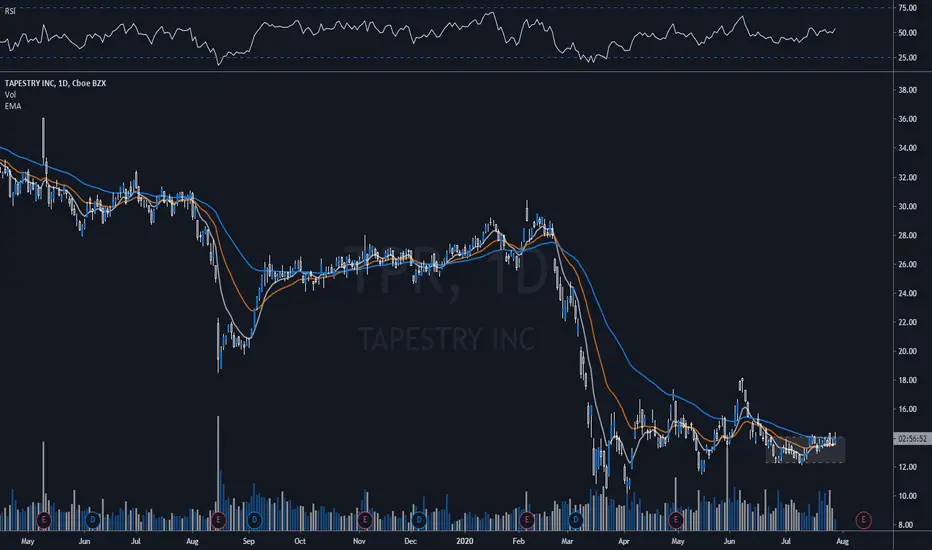Click the 8.00 price scale label
This screenshot has width=932, height=550.
pyautogui.click(x=906, y=524)
